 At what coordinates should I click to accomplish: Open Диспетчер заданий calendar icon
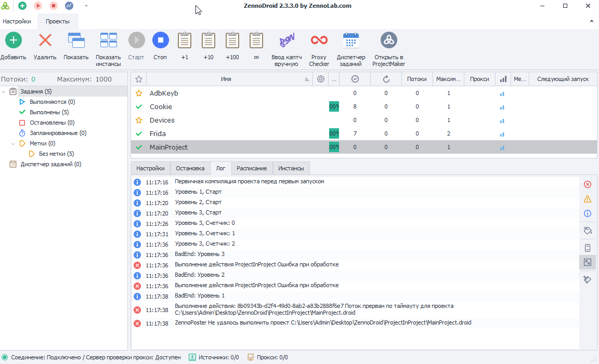(x=351, y=41)
